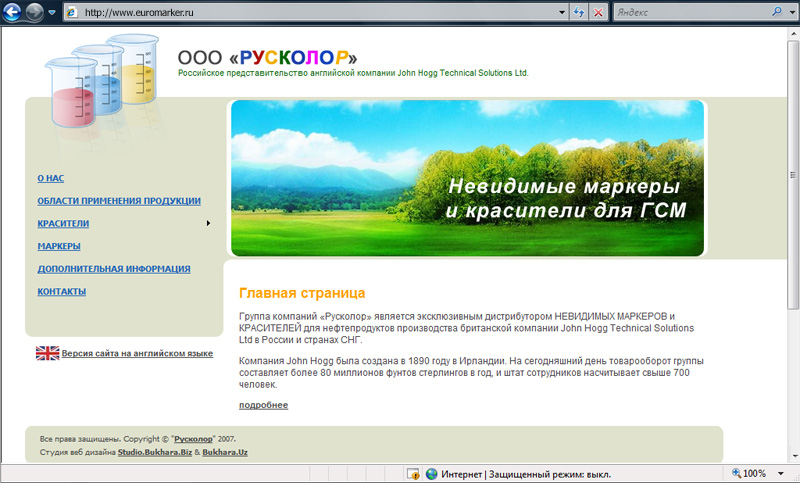Image resolution: width=800 pixels, height=483 pixels.
Task: Click the Internet zone globe icon
Action: [432, 474]
